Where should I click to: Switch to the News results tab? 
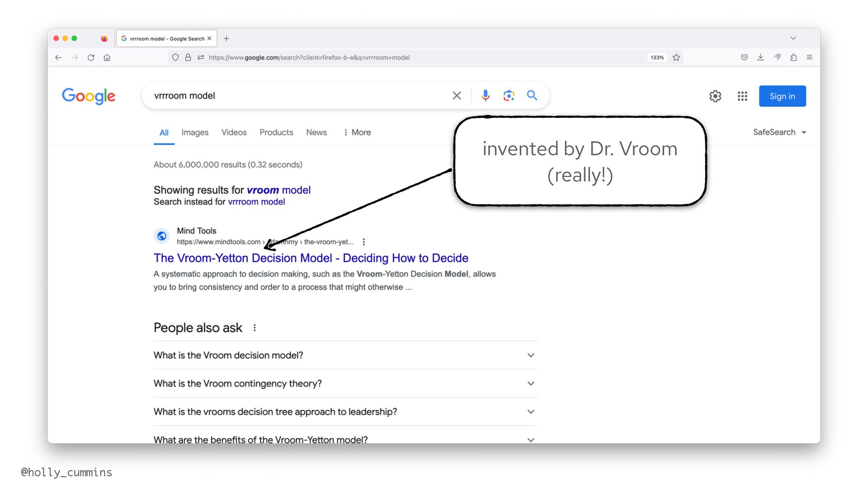316,132
